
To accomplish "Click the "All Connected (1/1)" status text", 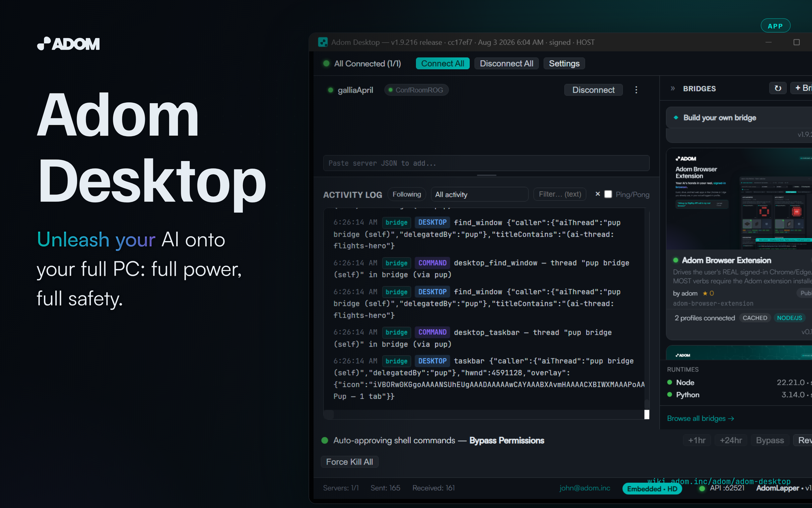I will 367,63.
